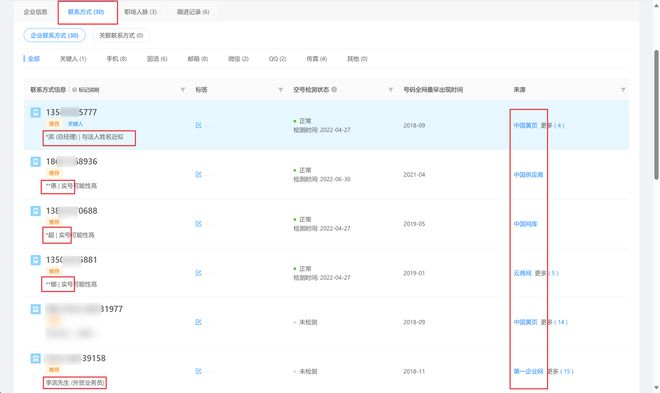Select the 企业联系方式 (30) pill

click(x=54, y=35)
